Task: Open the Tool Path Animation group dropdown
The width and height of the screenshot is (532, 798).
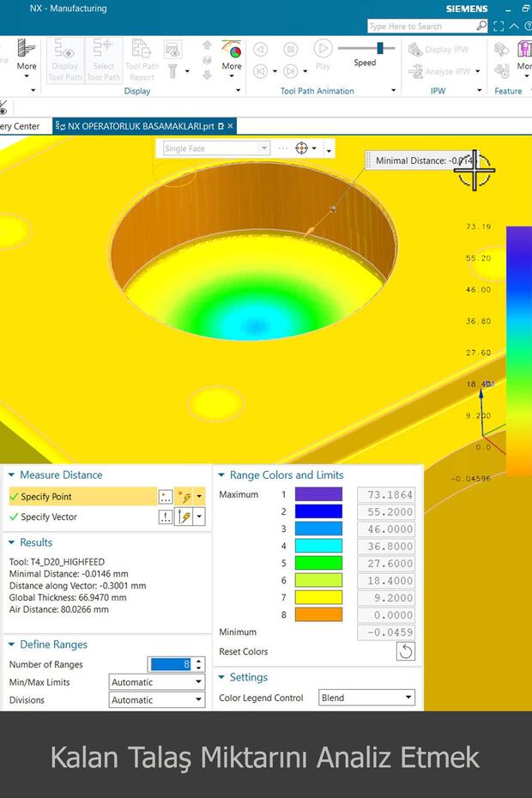Action: point(393,91)
